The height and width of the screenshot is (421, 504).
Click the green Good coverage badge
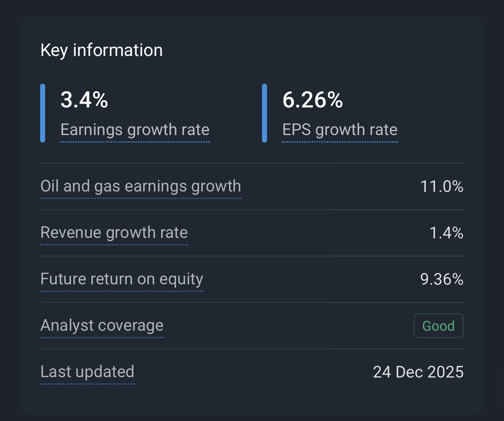coord(438,326)
